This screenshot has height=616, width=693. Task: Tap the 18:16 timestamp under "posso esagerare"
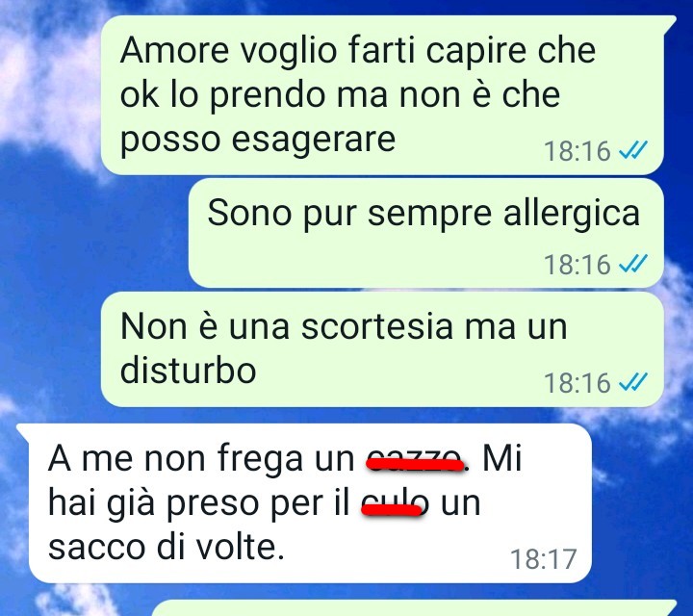[x=577, y=151]
